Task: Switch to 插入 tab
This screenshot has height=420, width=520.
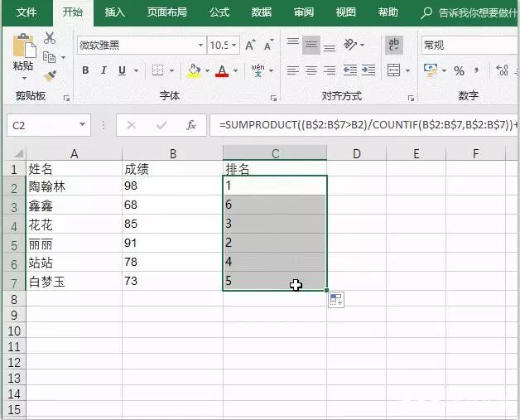Action: 115,12
